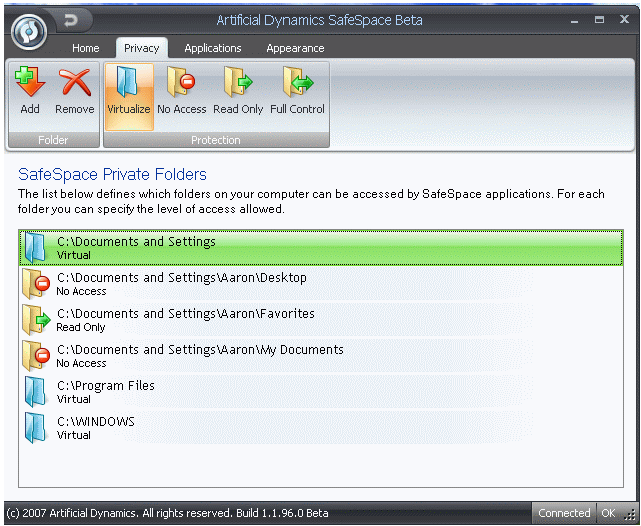This screenshot has width=641, height=526.
Task: Click No Access folder icon for Aaron\My Documents
Action: [36, 356]
